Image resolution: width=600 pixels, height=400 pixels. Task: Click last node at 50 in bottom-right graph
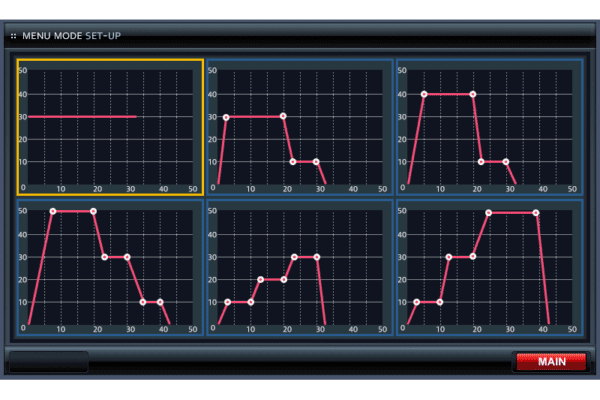click(x=537, y=212)
